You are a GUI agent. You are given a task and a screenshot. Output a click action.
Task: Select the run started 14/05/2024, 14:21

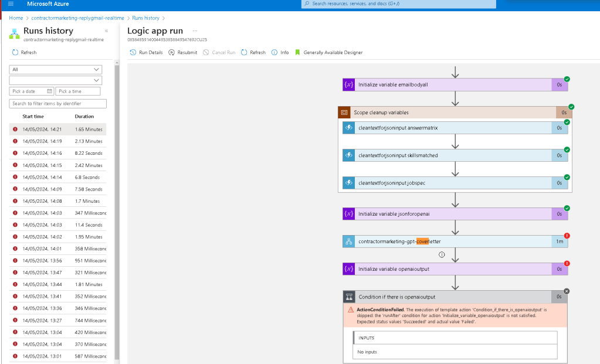coord(58,129)
